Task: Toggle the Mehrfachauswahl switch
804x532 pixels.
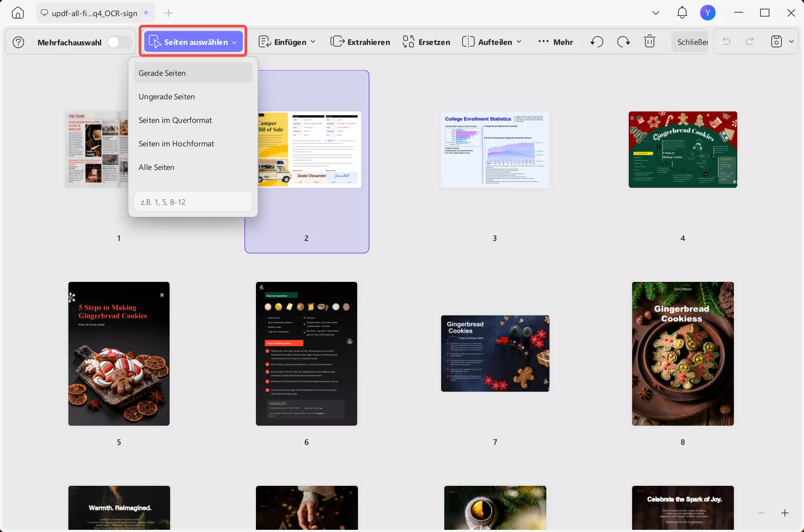Action: click(x=119, y=42)
